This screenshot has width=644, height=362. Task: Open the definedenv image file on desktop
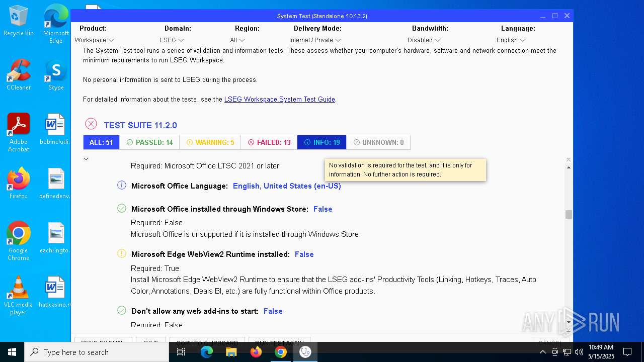point(55,184)
